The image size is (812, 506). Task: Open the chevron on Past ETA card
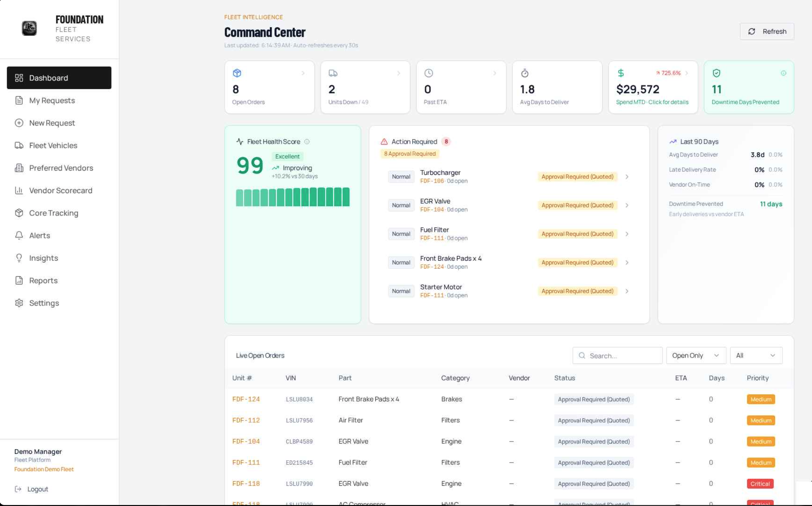[x=494, y=73]
